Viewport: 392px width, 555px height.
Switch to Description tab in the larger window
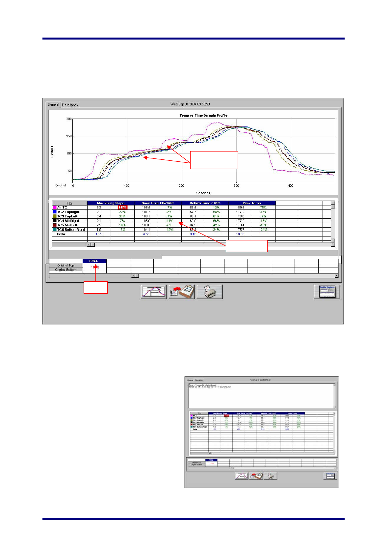[70, 105]
